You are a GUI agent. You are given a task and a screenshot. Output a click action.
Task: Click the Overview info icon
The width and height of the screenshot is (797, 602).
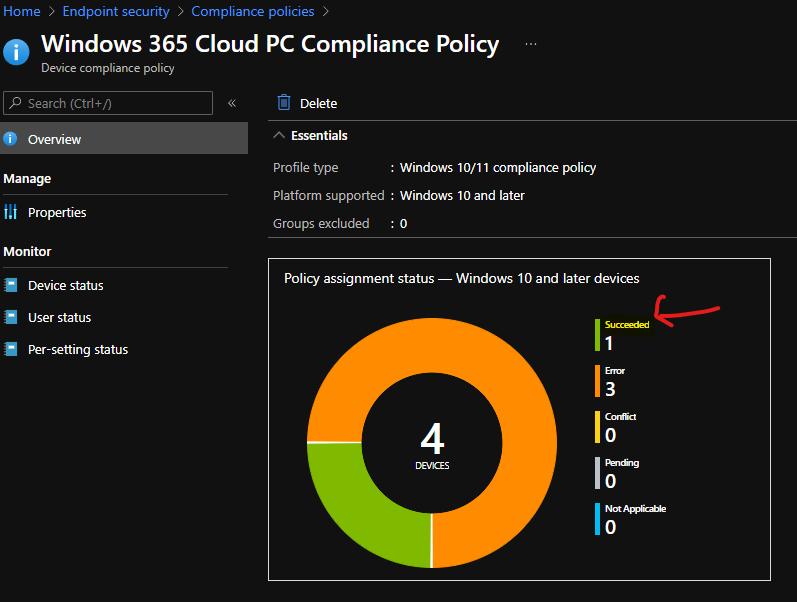point(10,138)
